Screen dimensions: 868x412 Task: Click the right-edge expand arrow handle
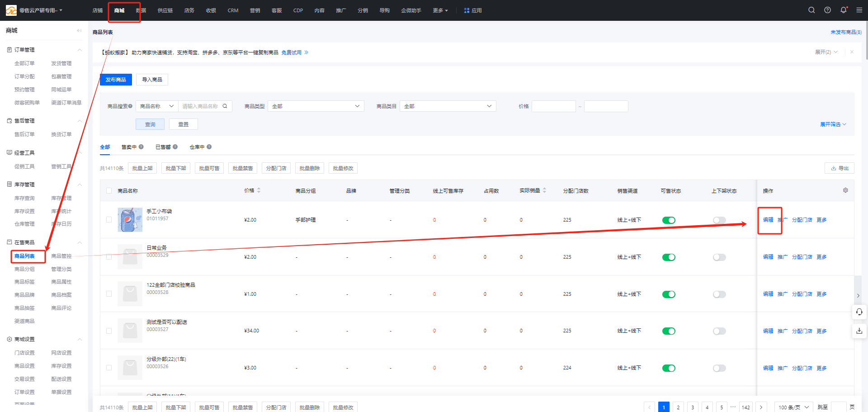(858, 296)
